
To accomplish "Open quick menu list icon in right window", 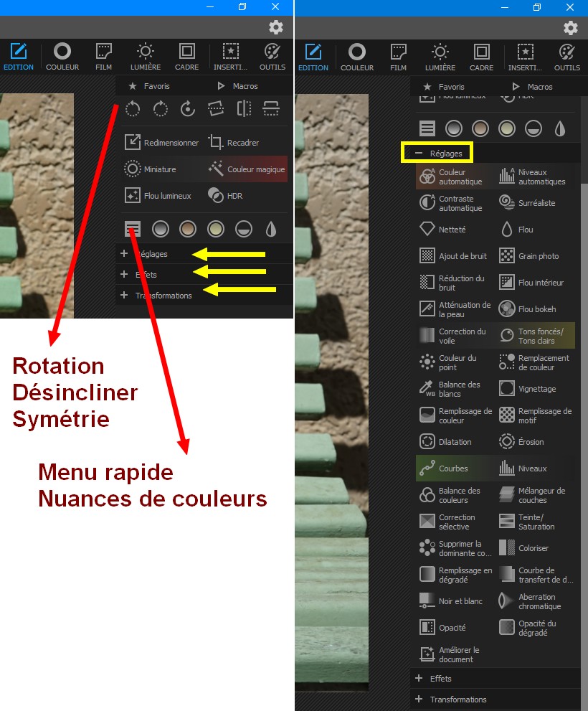I will click(x=427, y=128).
